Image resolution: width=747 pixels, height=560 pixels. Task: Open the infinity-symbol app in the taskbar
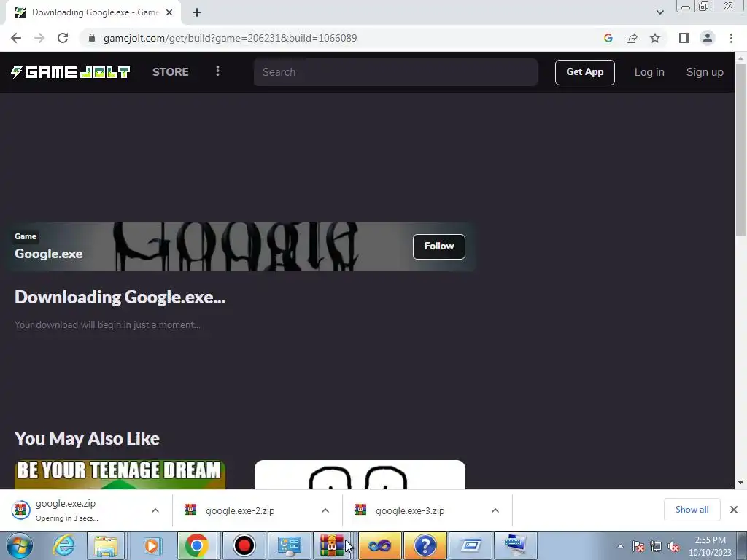(379, 545)
